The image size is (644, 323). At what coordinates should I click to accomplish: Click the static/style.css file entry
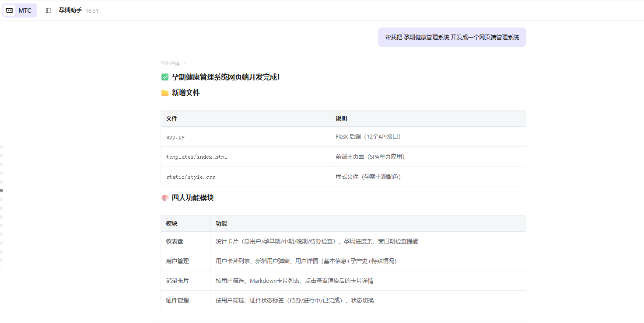pos(190,177)
